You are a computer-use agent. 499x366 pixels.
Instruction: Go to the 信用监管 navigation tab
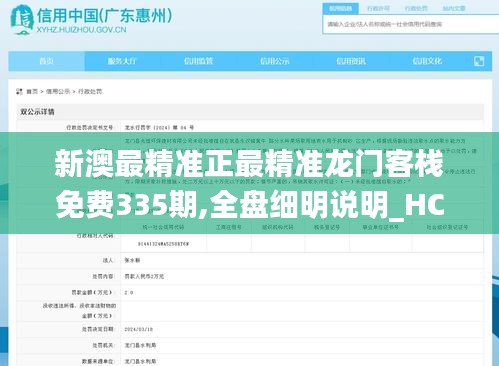(x=198, y=61)
